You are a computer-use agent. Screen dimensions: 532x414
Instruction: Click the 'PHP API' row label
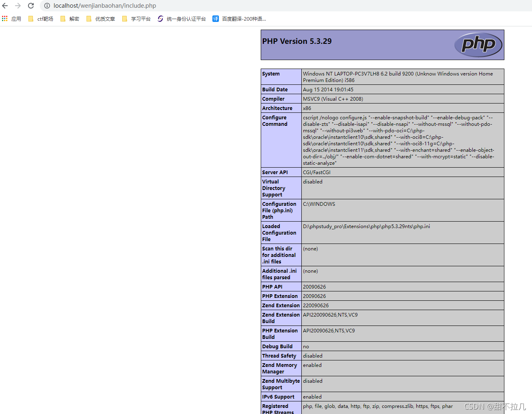(272, 287)
